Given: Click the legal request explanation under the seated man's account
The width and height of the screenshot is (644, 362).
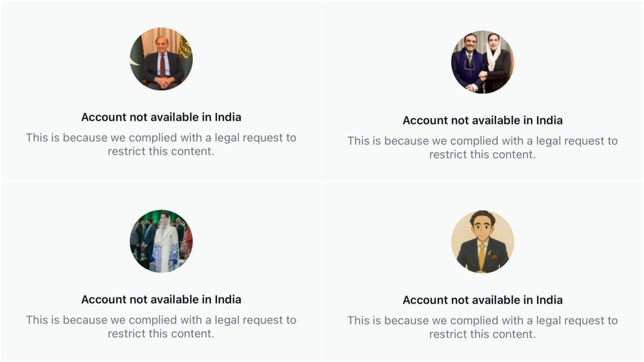Looking at the screenshot, I should pos(161,144).
